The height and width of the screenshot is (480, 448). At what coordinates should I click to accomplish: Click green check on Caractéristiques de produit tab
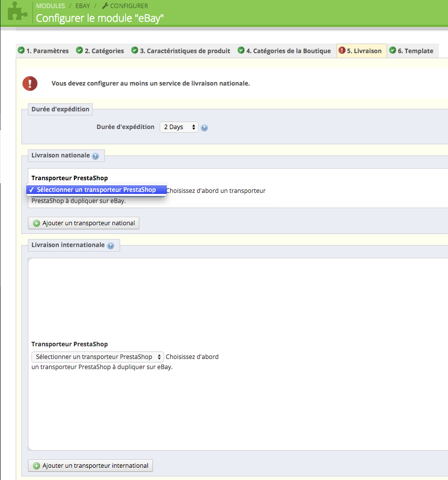click(134, 50)
